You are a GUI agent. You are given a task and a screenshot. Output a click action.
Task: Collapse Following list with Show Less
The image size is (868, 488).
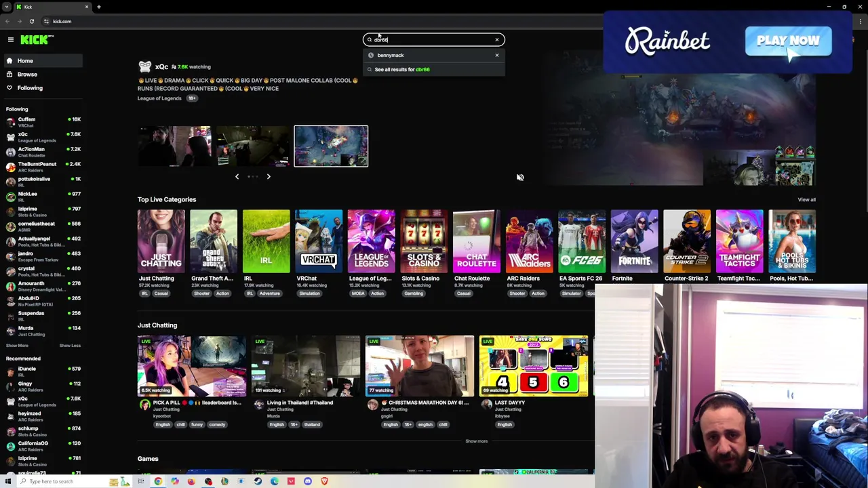(70, 346)
